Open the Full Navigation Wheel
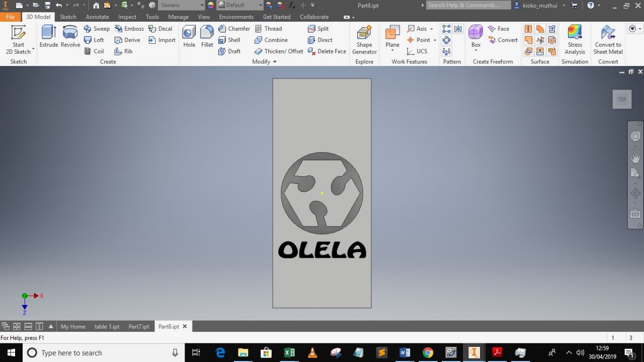 click(x=635, y=136)
